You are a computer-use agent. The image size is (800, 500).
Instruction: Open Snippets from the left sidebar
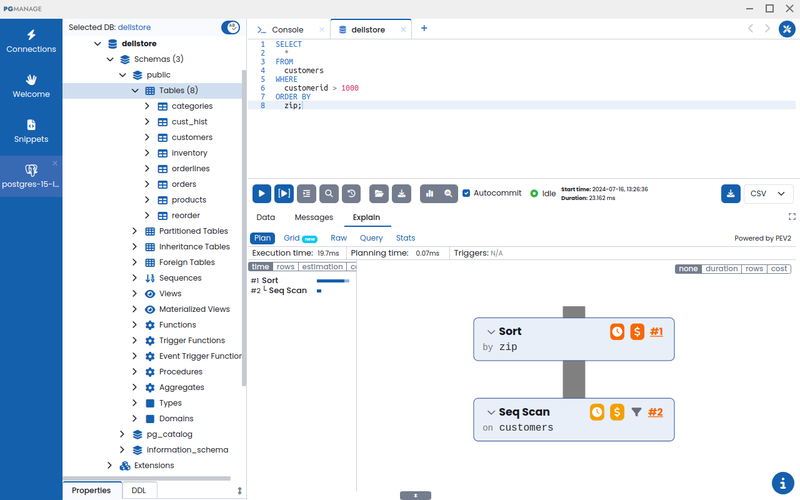(31, 130)
